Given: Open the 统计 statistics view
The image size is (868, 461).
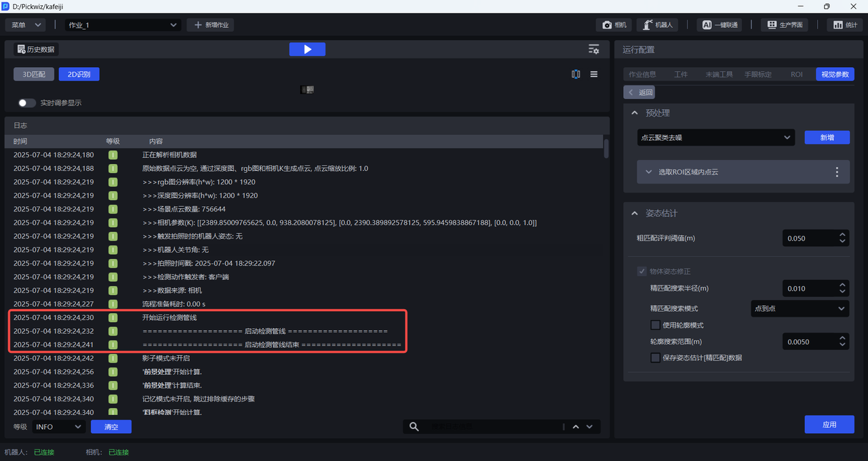Looking at the screenshot, I should tap(845, 25).
